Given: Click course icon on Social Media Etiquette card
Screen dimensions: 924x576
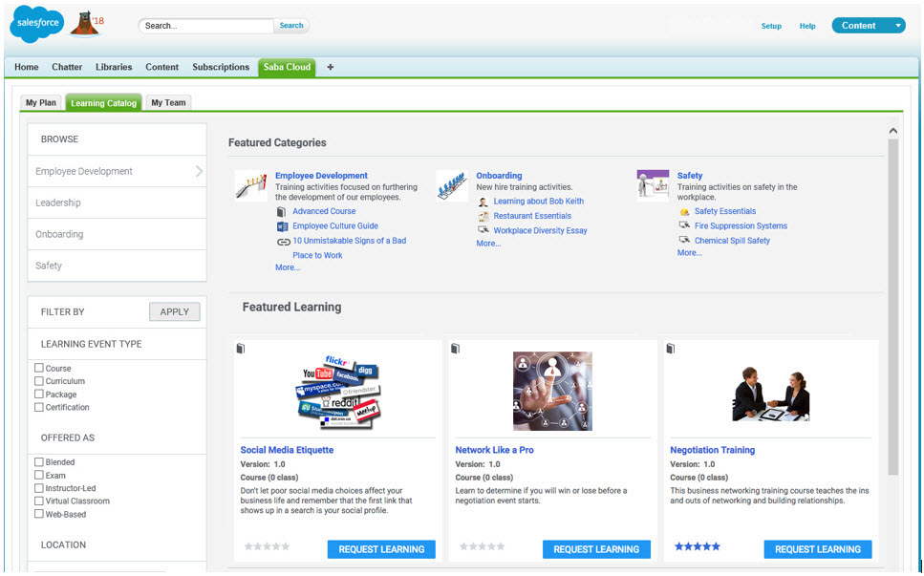Looking at the screenshot, I should (241, 349).
